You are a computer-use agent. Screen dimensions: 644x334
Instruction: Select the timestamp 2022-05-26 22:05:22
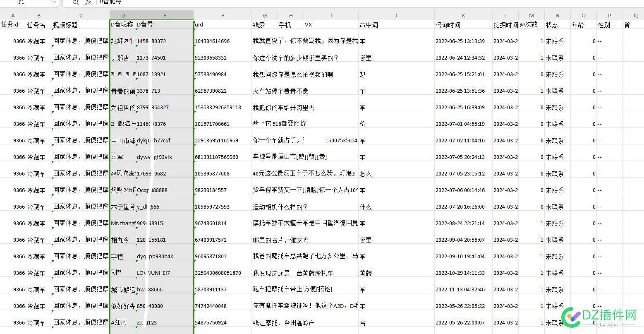[463, 302]
